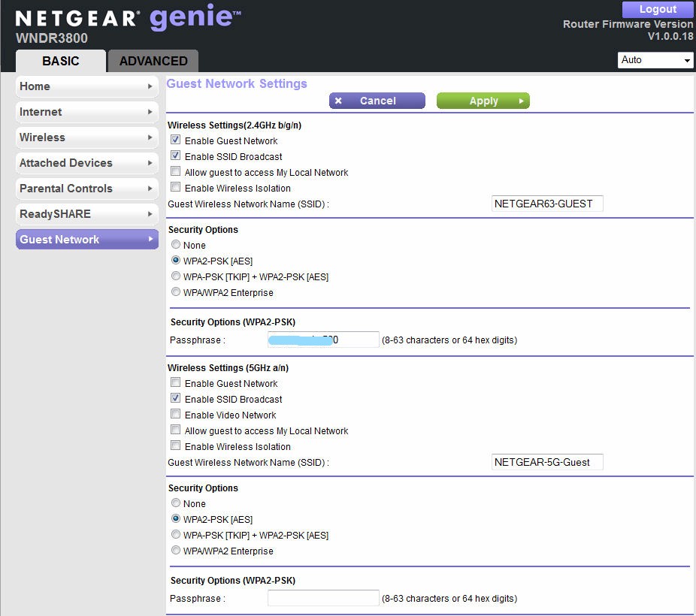Check 2.4GHz Allow guest to access Local Network
This screenshot has width=696, height=616.
tap(176, 171)
